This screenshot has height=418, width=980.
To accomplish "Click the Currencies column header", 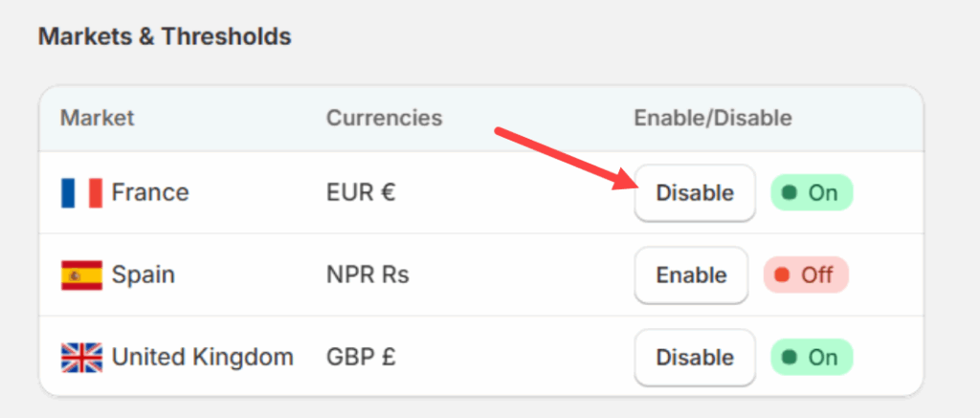I will (385, 119).
